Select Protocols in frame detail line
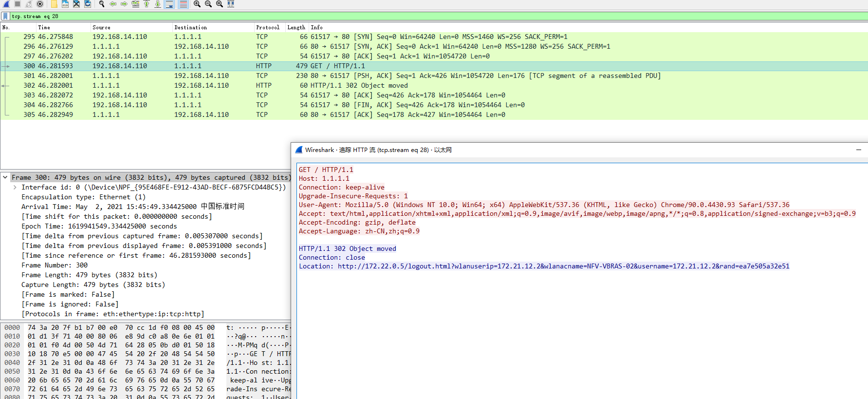The height and width of the screenshot is (399, 868). (x=113, y=314)
